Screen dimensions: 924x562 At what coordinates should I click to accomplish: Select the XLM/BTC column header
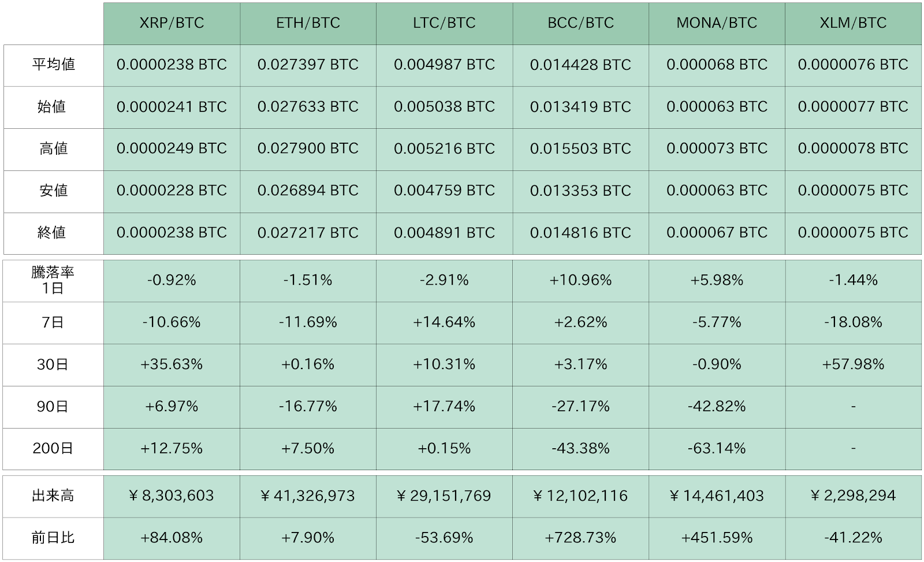pos(853,23)
